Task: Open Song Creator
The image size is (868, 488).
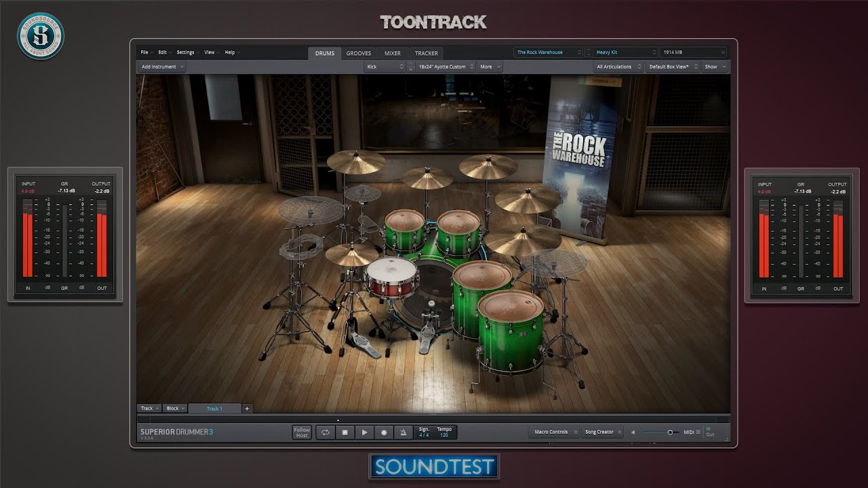Action: [602, 432]
